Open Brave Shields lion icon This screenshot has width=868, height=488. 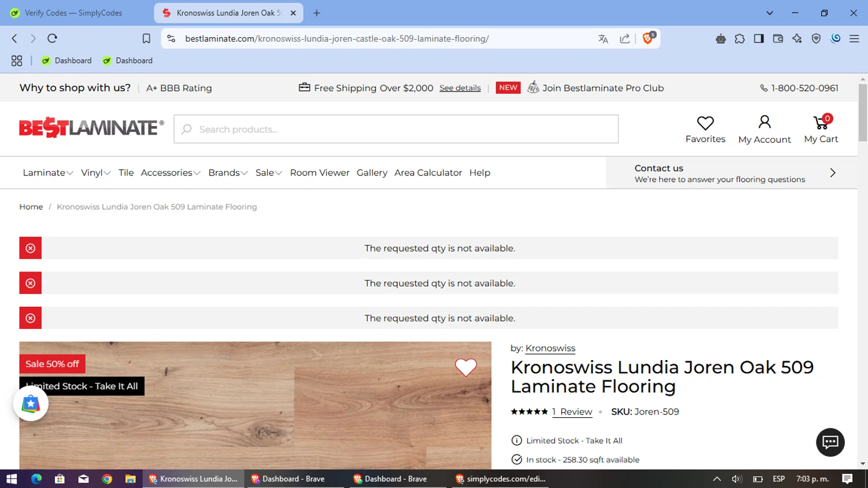(648, 38)
